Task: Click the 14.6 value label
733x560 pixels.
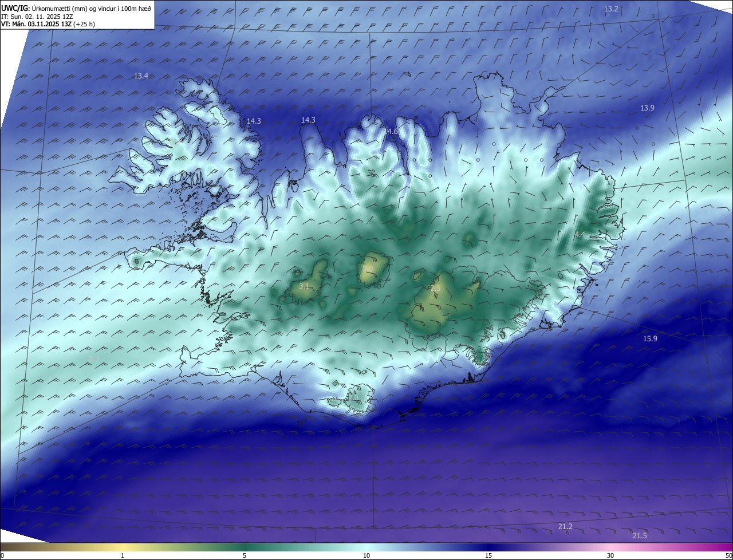Action: point(391,131)
